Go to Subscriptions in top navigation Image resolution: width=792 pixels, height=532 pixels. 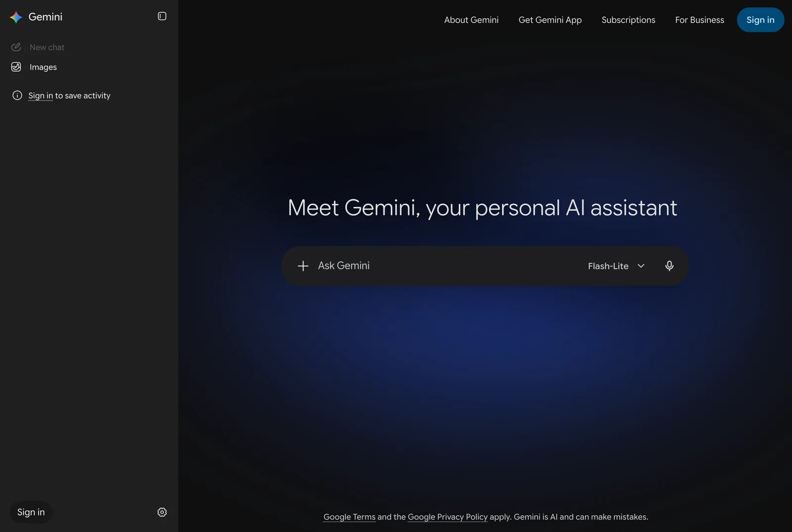[x=628, y=20]
